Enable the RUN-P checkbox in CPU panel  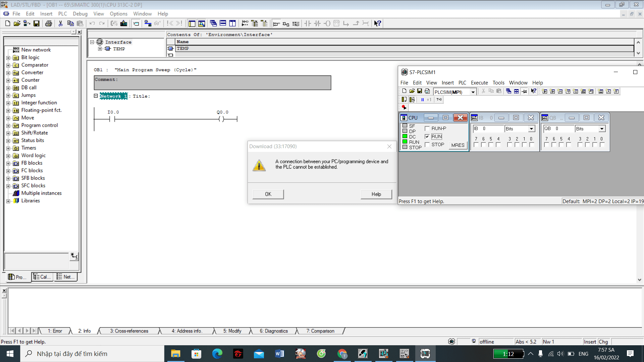tap(427, 128)
